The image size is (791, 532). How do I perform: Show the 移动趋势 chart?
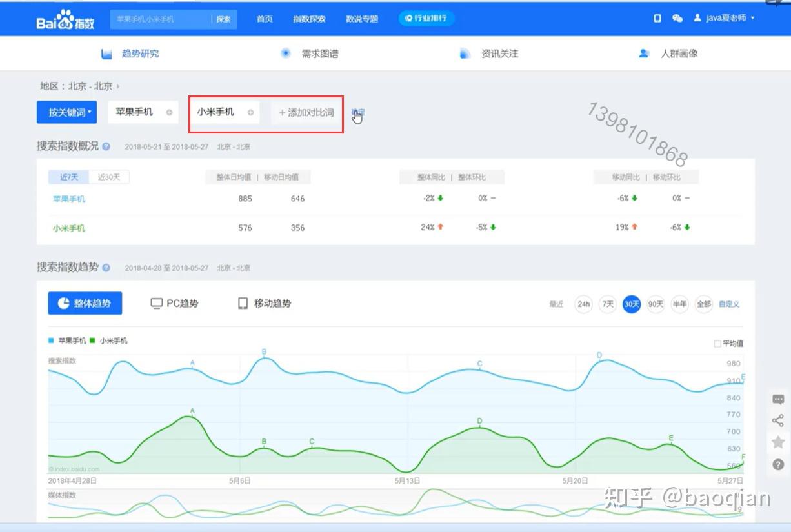[265, 304]
